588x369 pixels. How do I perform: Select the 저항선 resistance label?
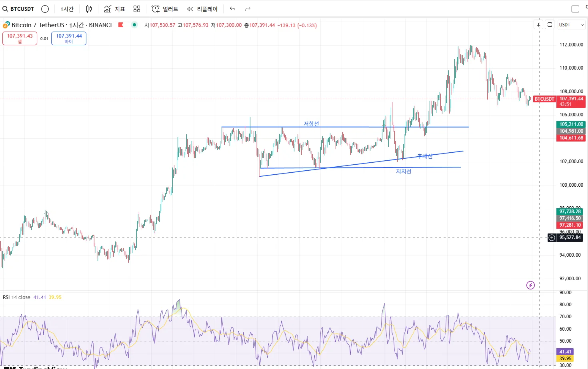pyautogui.click(x=311, y=124)
